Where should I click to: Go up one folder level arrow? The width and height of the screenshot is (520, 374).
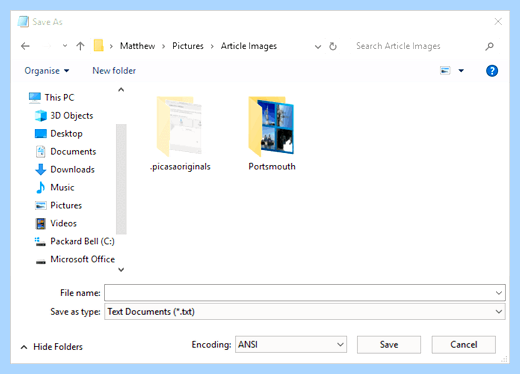pyautogui.click(x=80, y=46)
